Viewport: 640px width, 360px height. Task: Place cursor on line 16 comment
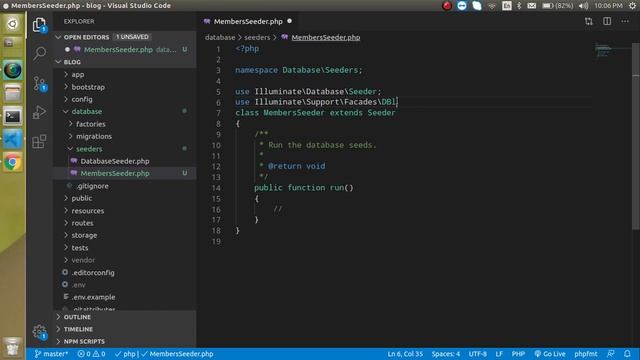pyautogui.click(x=278, y=209)
